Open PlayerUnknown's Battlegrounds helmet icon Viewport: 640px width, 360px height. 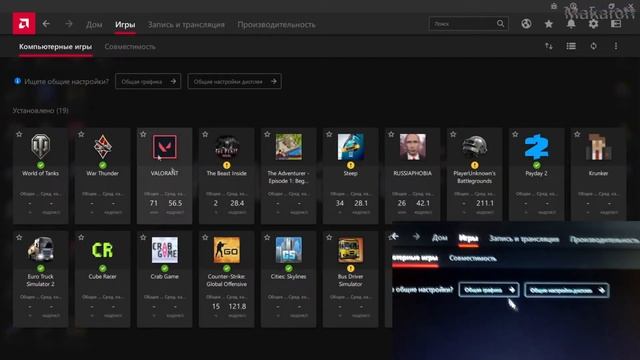(475, 147)
